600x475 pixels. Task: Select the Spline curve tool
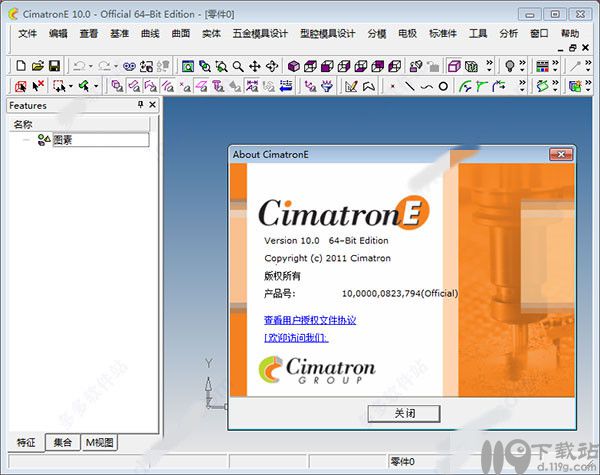(x=426, y=87)
